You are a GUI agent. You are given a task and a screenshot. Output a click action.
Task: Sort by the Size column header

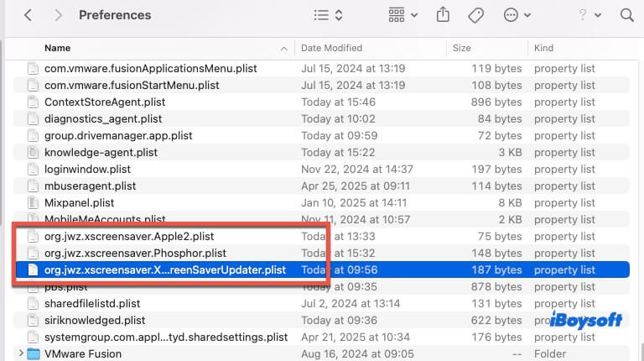462,48
